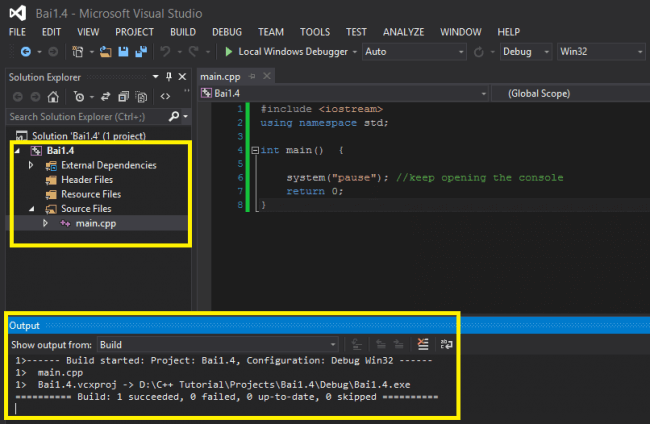Open the TOOLS menu
Viewport: 650px width, 424px height.
coord(315,32)
